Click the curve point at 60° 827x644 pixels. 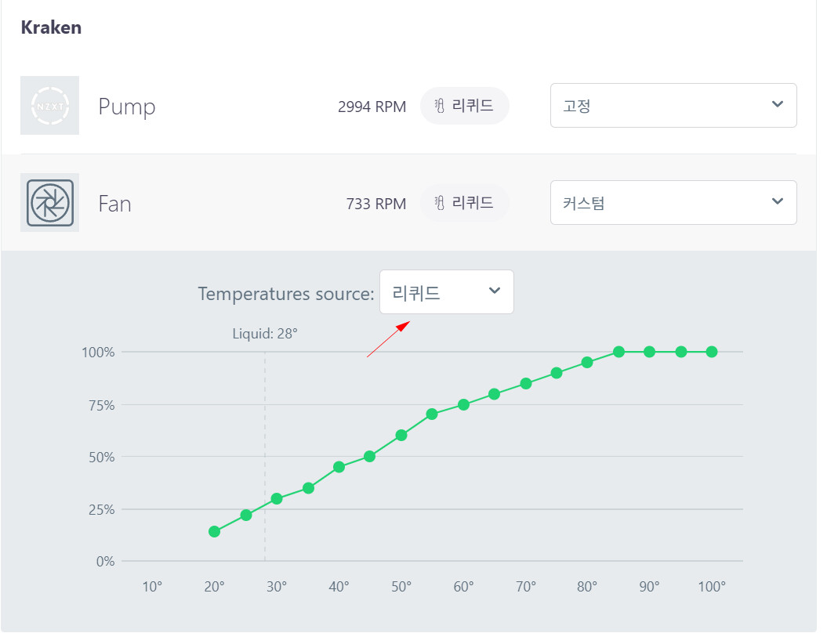[x=463, y=404]
